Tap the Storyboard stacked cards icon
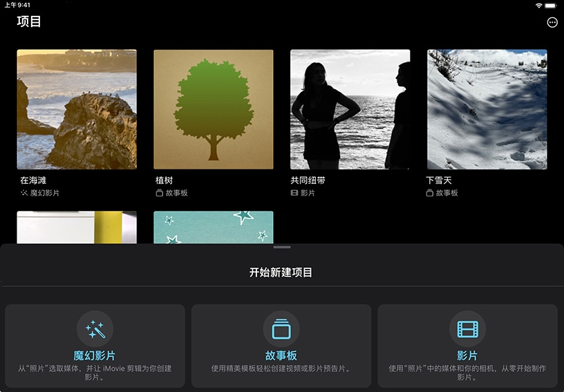This screenshot has height=392, width=564. (281, 329)
